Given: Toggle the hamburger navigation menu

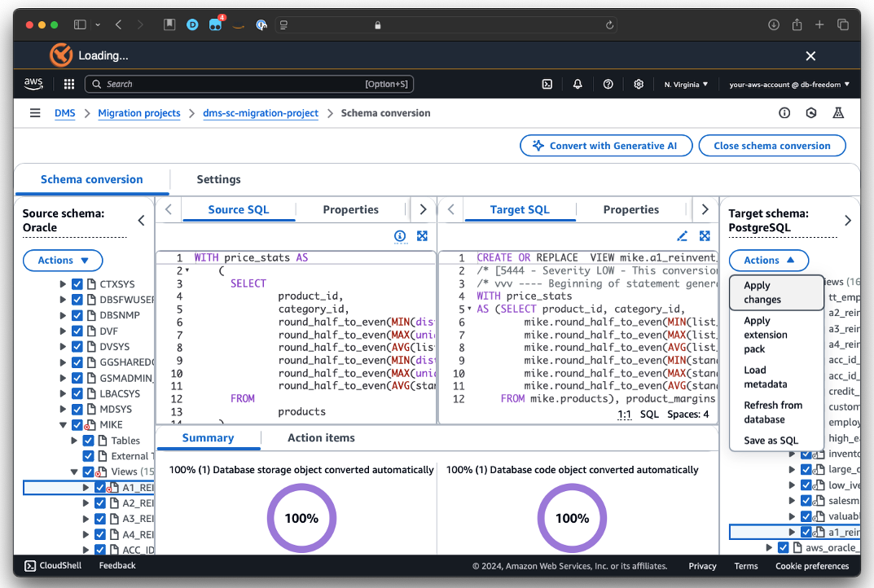Looking at the screenshot, I should point(35,113).
